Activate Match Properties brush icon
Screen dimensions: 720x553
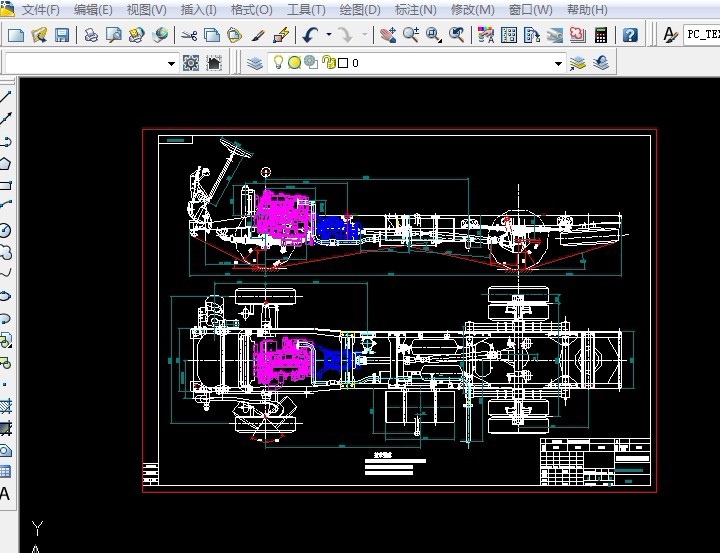pos(258,35)
